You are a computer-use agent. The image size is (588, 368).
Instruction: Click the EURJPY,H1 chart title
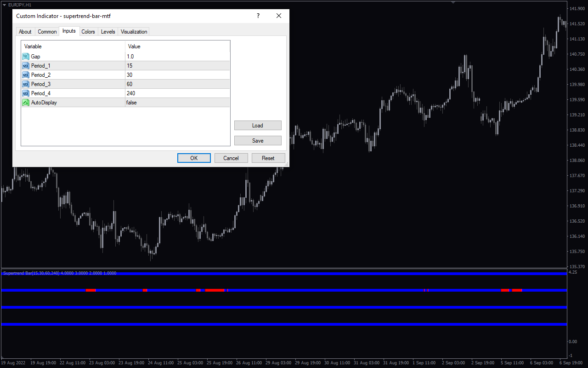click(19, 5)
